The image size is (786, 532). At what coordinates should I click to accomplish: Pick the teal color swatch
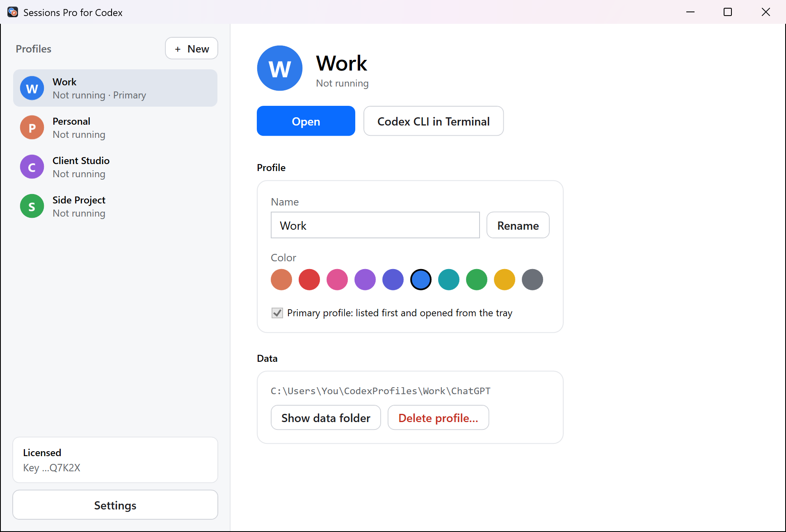pyautogui.click(x=449, y=280)
